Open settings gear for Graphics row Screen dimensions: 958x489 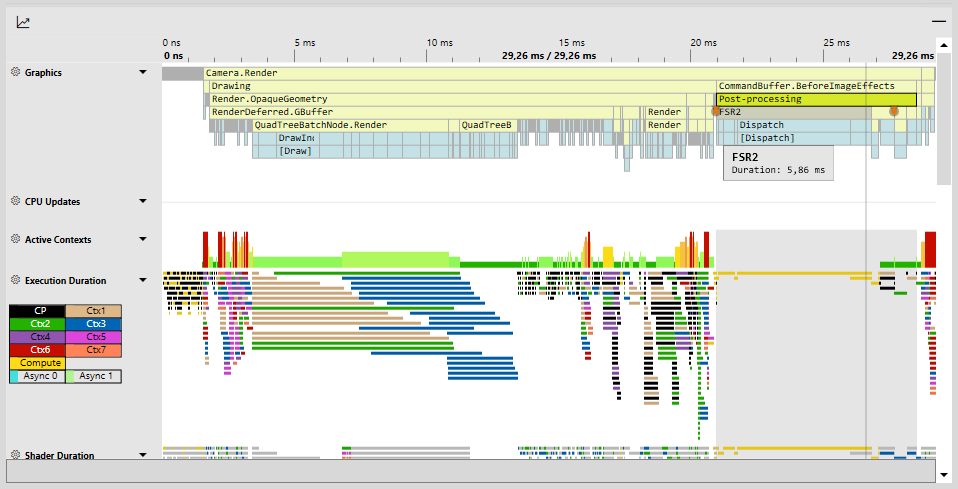click(15, 73)
